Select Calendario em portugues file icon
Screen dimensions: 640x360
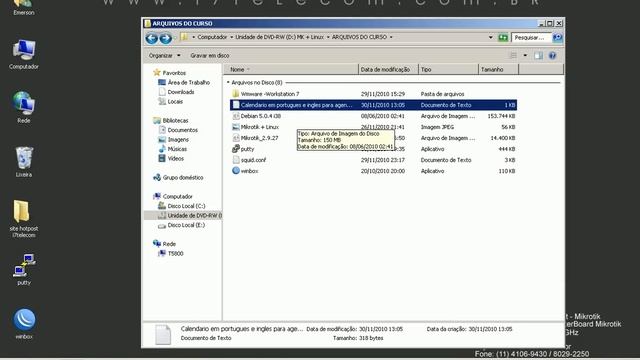(x=236, y=105)
